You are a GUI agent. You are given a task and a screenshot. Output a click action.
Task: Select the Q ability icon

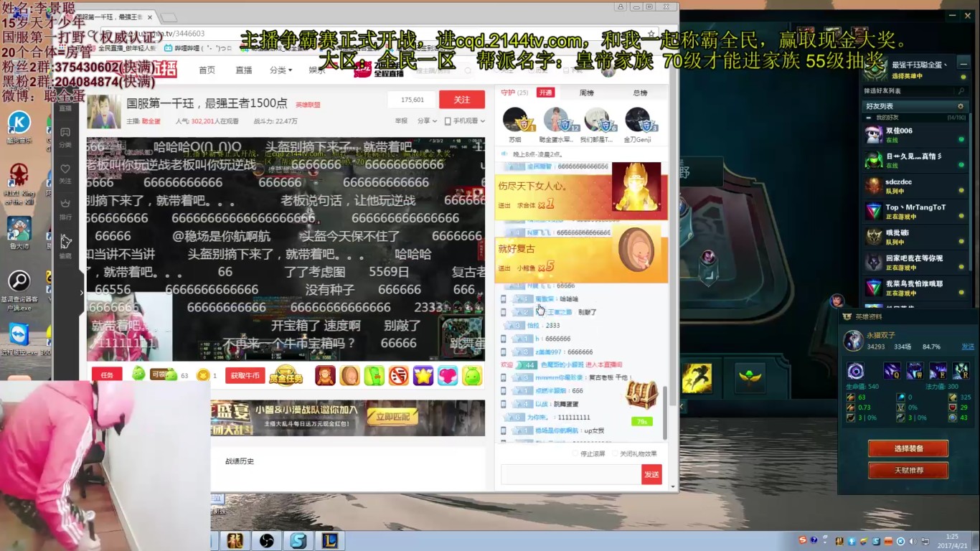(892, 371)
